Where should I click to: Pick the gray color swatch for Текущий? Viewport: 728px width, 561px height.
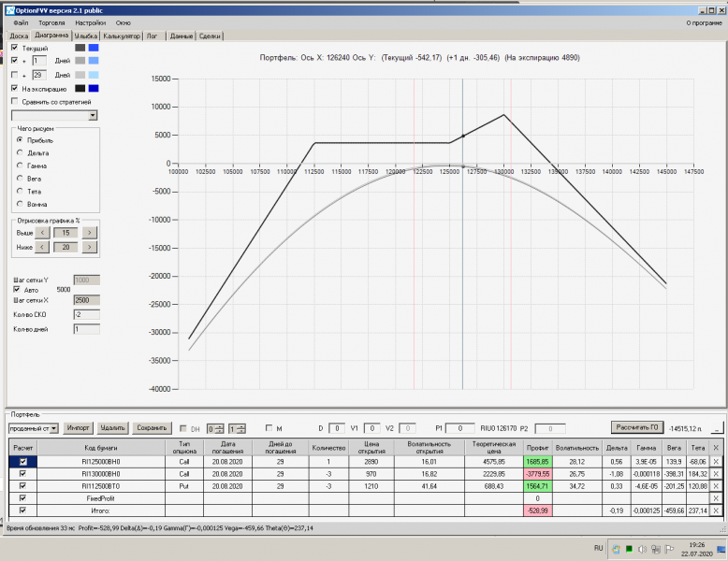click(x=80, y=48)
